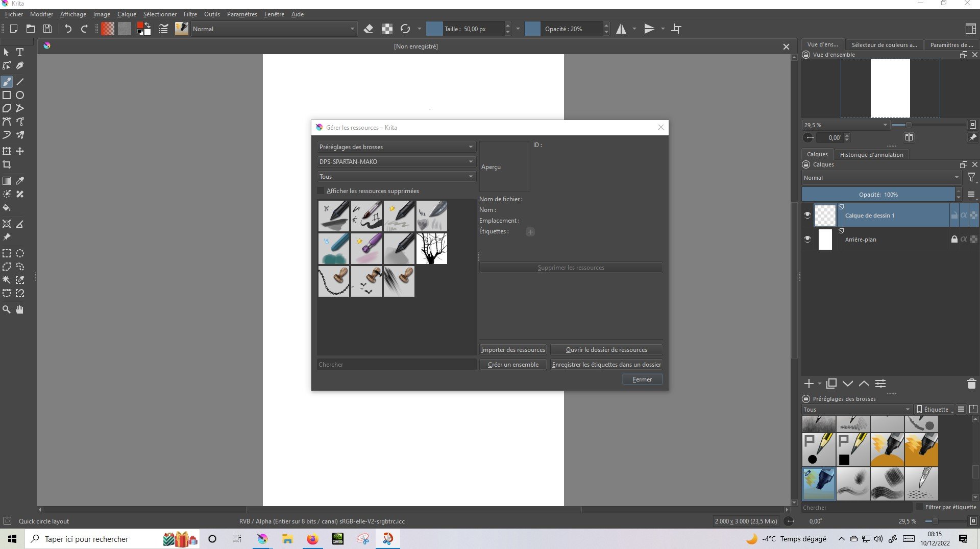Screen dimensions: 980x549
Task: Select the Zoom magnifier tool
Action: pos(7,309)
